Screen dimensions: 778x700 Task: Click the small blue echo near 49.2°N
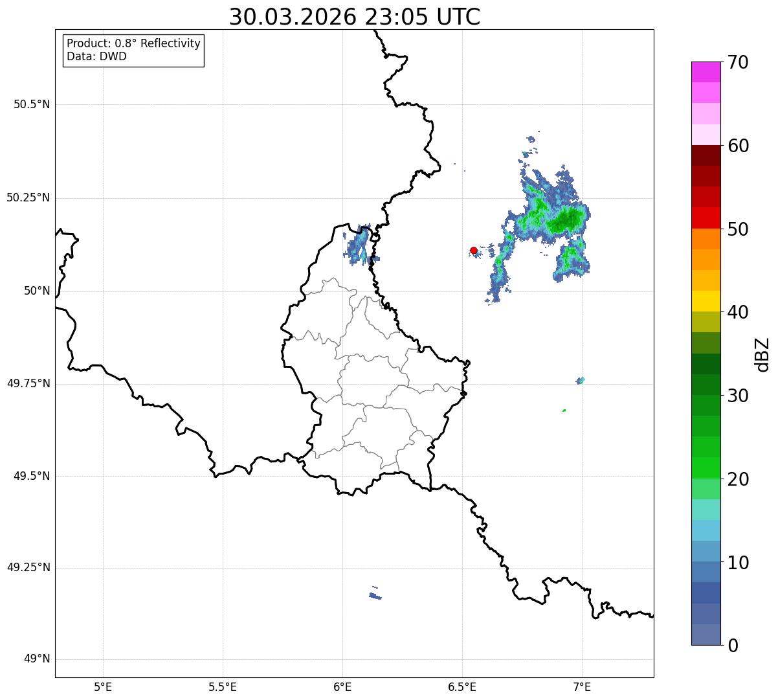click(x=375, y=595)
